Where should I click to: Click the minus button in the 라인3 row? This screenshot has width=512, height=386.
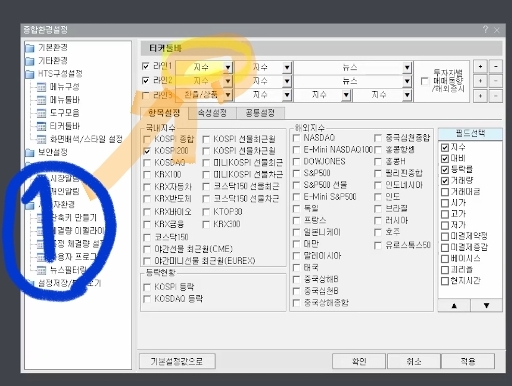tap(496, 96)
